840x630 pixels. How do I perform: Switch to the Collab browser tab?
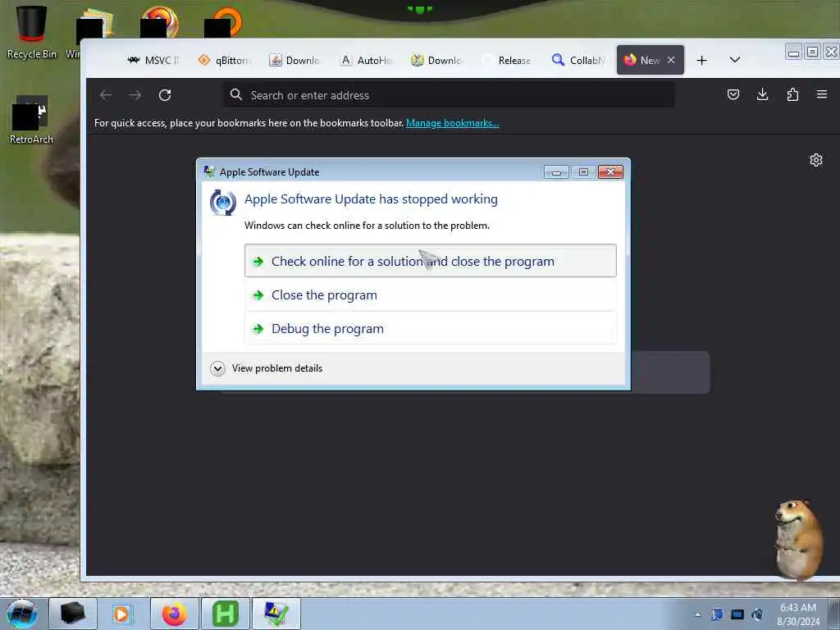[x=578, y=61]
